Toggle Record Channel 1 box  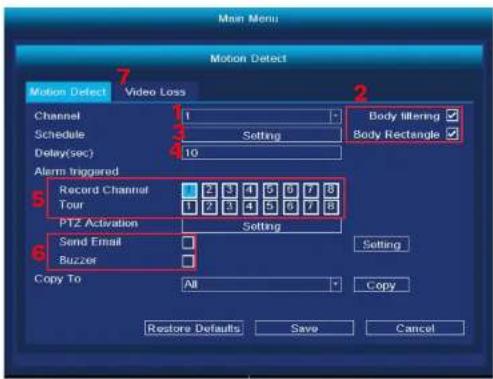coord(189,190)
